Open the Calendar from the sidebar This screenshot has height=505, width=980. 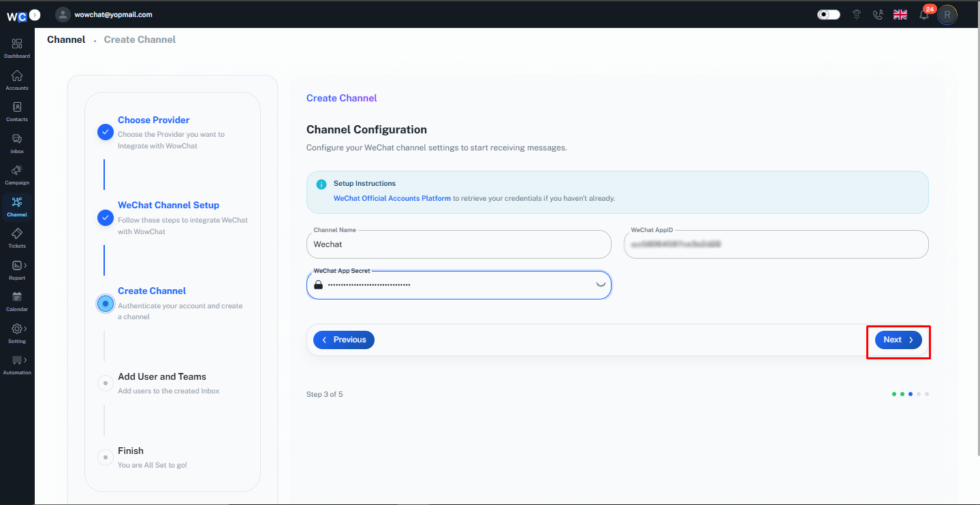pos(17,302)
